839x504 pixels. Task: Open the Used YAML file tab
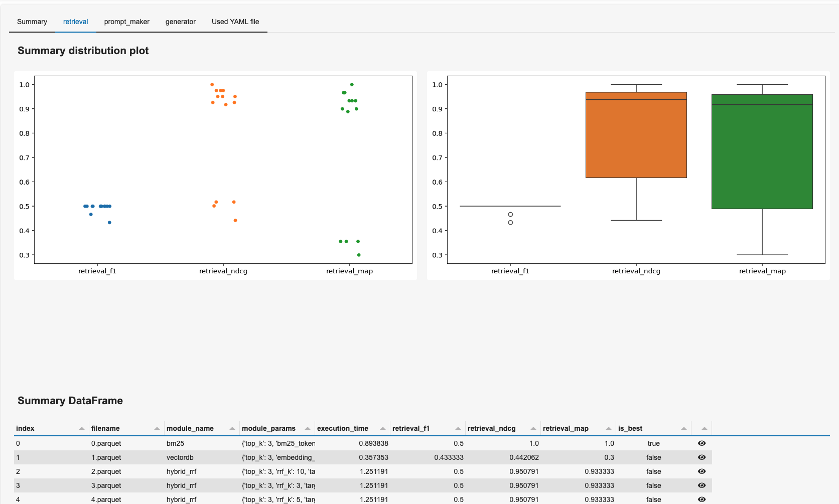click(x=235, y=22)
